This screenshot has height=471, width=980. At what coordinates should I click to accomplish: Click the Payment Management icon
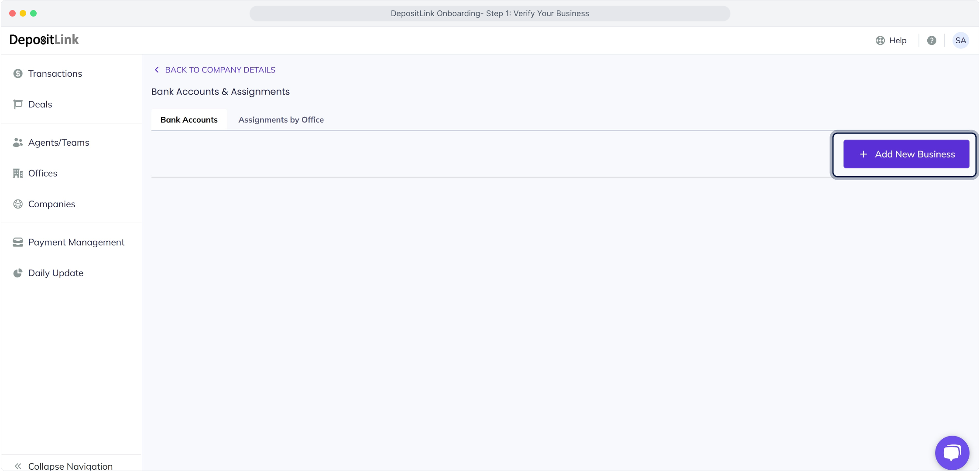[18, 242]
